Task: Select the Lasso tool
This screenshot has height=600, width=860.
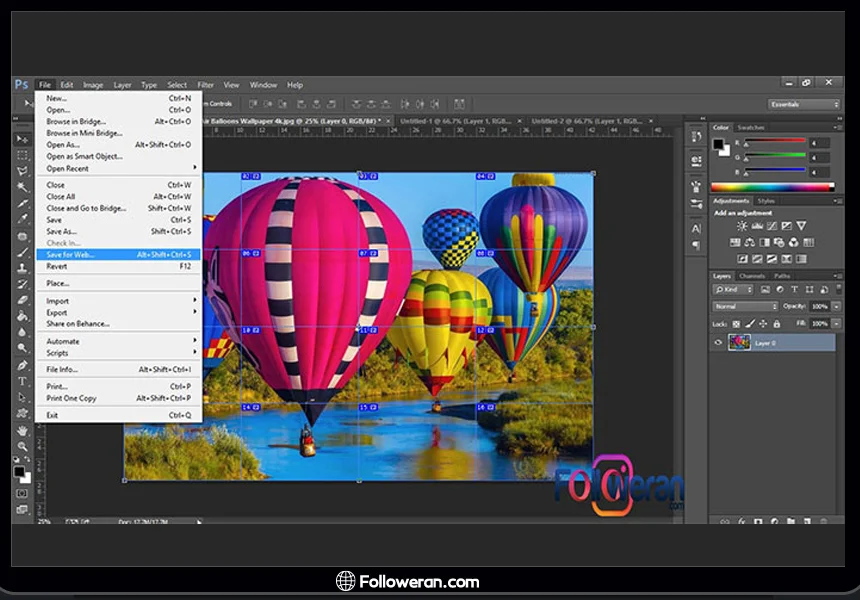Action: pos(22,171)
